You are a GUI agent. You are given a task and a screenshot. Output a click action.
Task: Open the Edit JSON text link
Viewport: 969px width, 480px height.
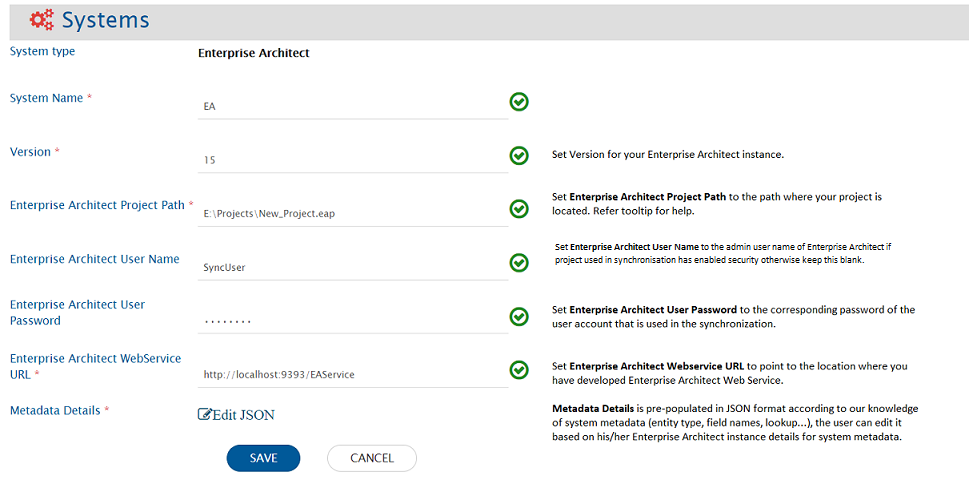[x=243, y=415]
